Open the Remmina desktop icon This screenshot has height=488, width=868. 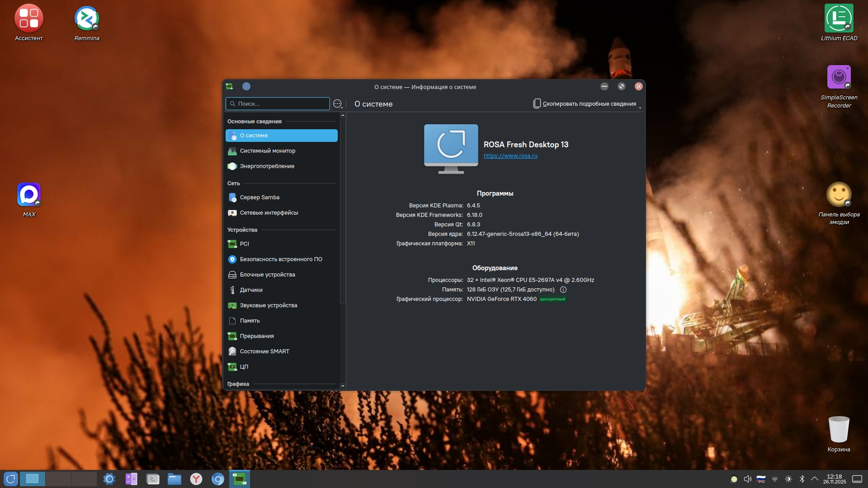pos(86,19)
